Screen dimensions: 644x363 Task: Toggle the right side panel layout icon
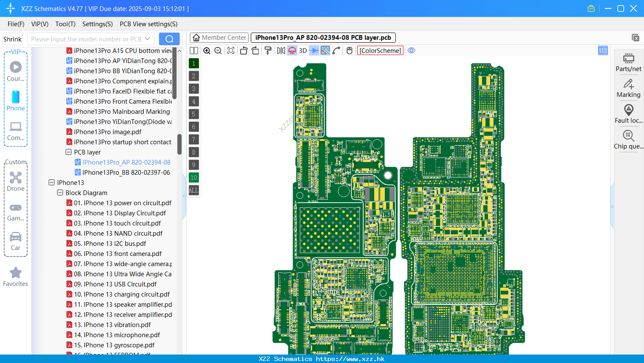click(603, 50)
